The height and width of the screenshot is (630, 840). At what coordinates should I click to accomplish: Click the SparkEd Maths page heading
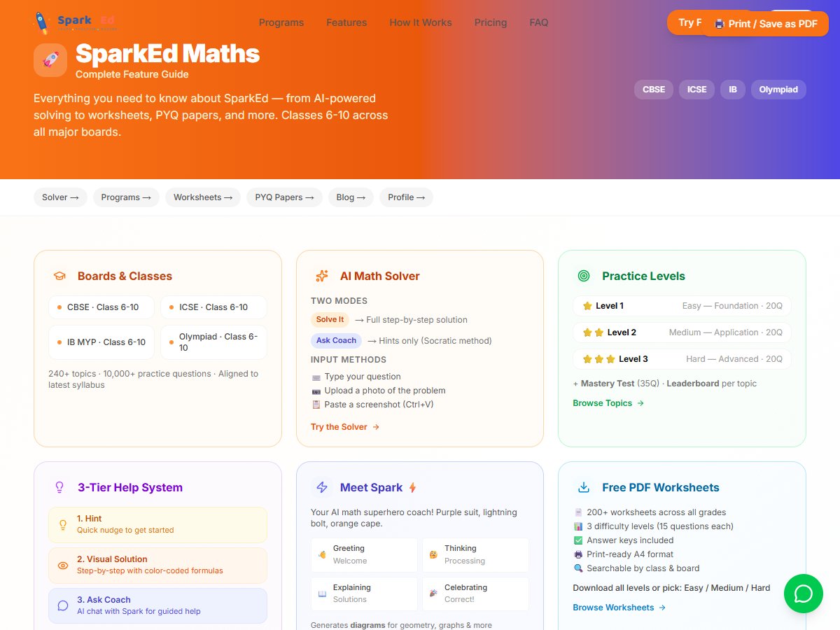click(167, 54)
